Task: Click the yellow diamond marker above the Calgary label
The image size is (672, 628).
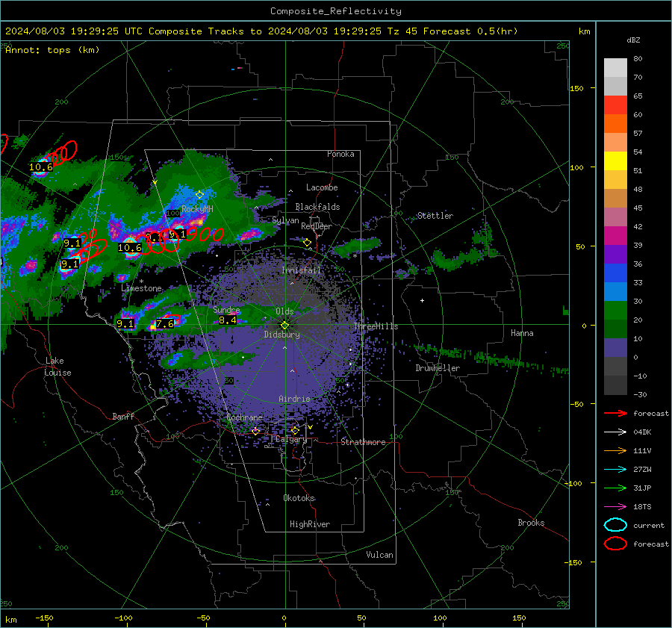Action: pyautogui.click(x=295, y=430)
